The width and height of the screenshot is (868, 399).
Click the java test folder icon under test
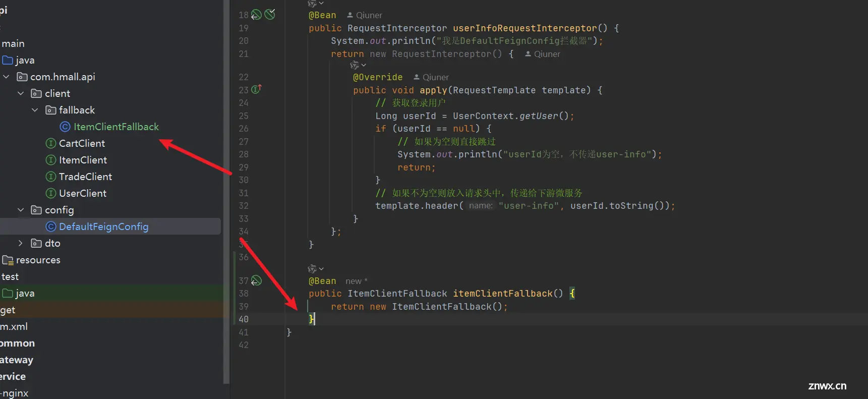8,293
